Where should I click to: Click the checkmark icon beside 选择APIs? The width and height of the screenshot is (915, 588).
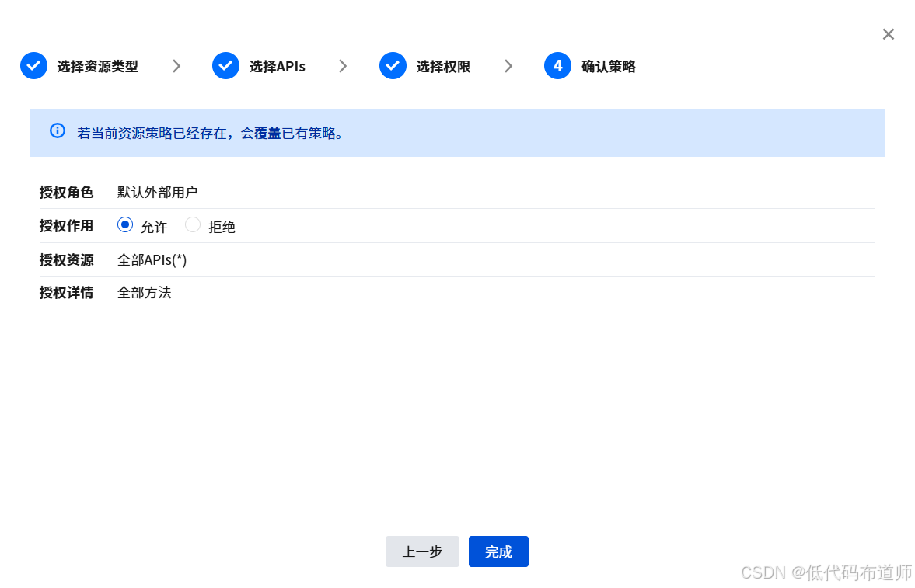point(225,66)
